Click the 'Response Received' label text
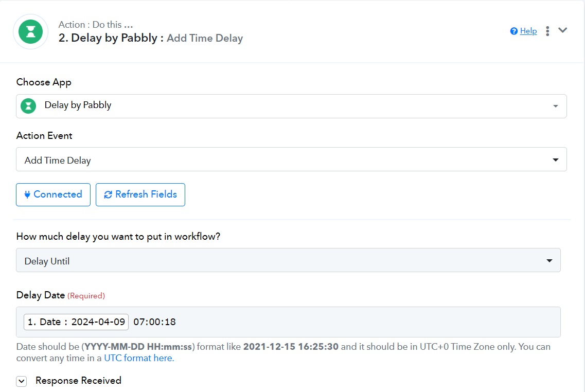 [78, 381]
